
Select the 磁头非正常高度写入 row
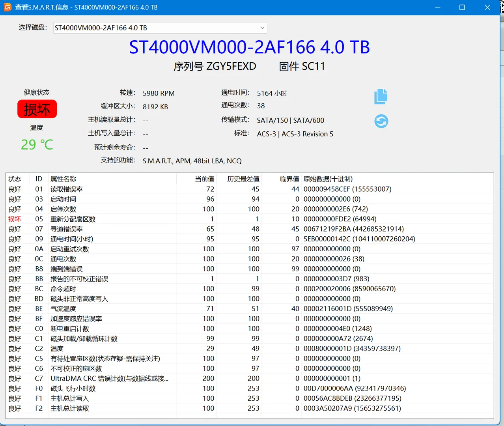[x=250, y=299]
